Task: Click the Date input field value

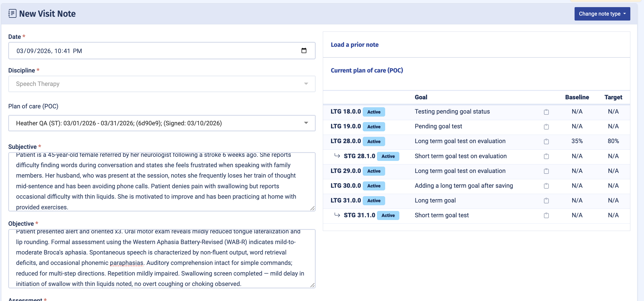Action: [x=49, y=51]
